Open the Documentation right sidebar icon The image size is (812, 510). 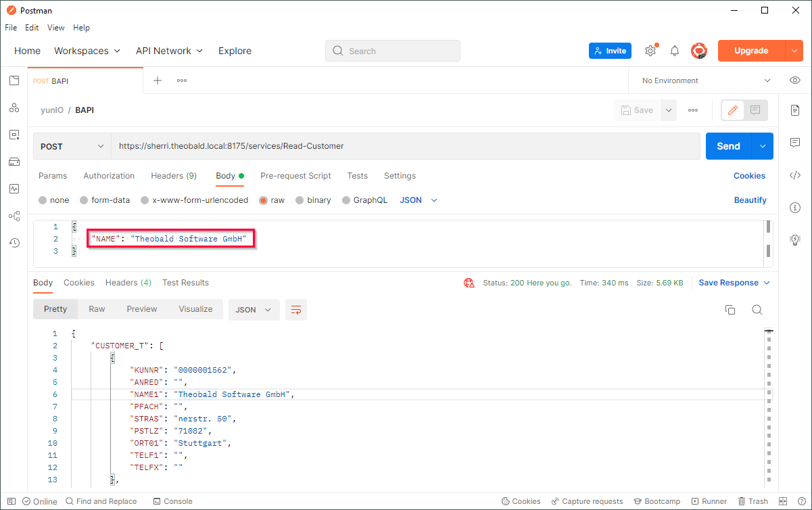[795, 110]
